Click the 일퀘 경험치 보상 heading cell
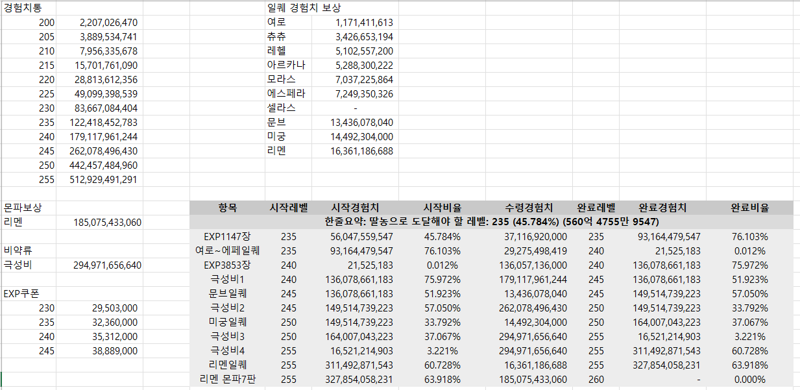The height and width of the screenshot is (390, 800). (x=304, y=8)
